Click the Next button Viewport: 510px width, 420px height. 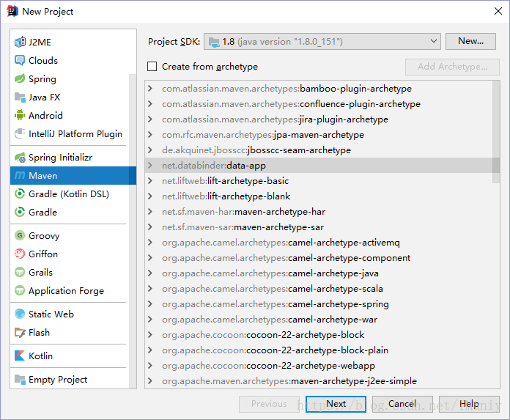click(x=336, y=404)
